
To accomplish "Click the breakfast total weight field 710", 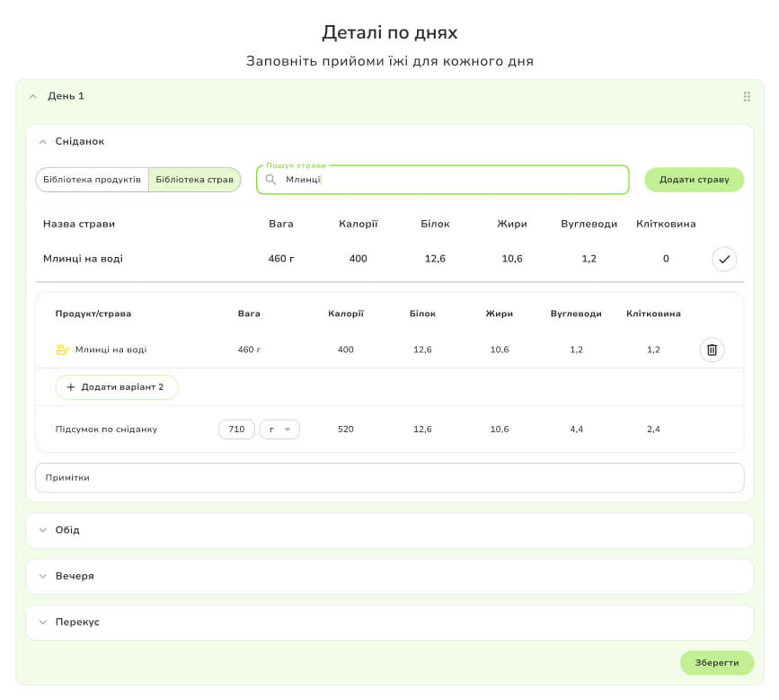I will point(236,430).
